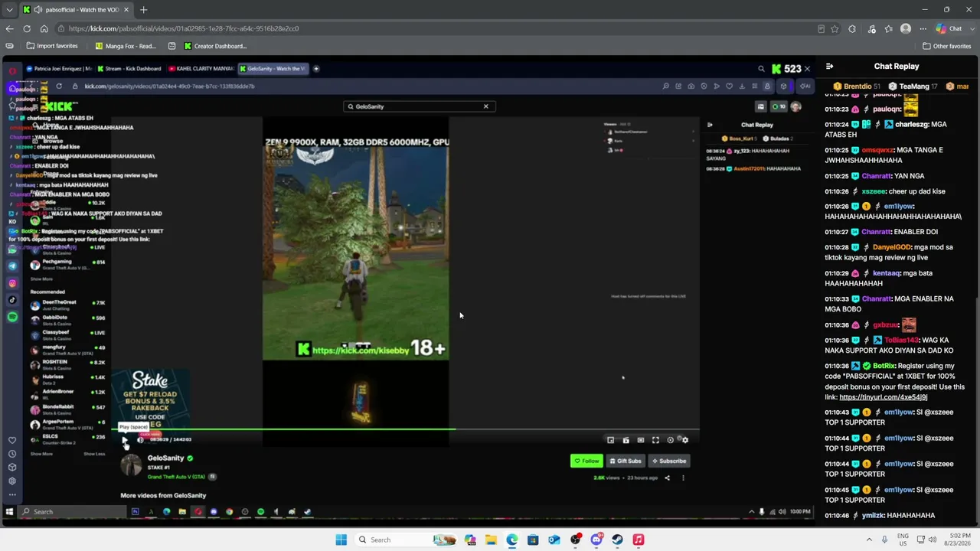Open Import favorites bookmark
980x551 pixels.
coord(52,46)
